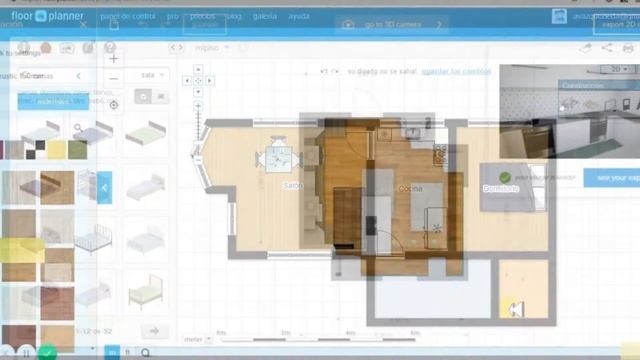Open the 'precios' menu item
This screenshot has width=640, height=360.
(x=202, y=16)
